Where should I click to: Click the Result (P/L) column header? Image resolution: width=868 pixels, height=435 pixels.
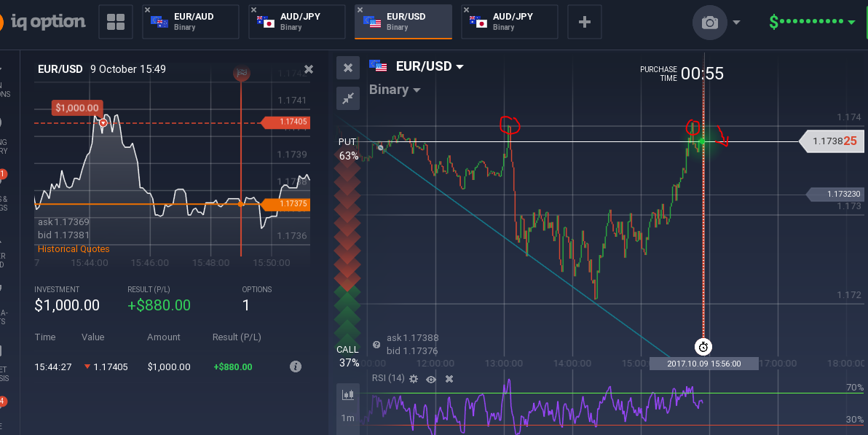pos(237,337)
